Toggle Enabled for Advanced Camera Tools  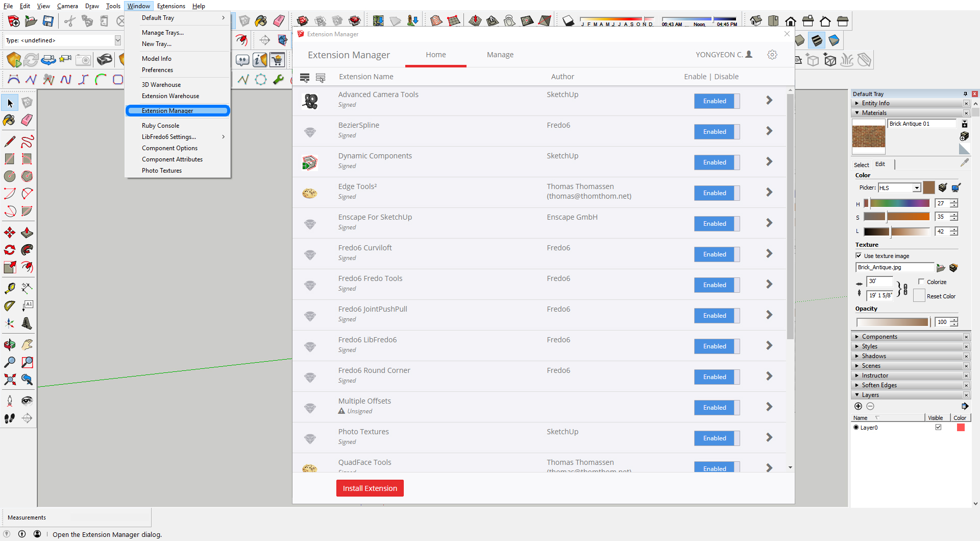[717, 101]
